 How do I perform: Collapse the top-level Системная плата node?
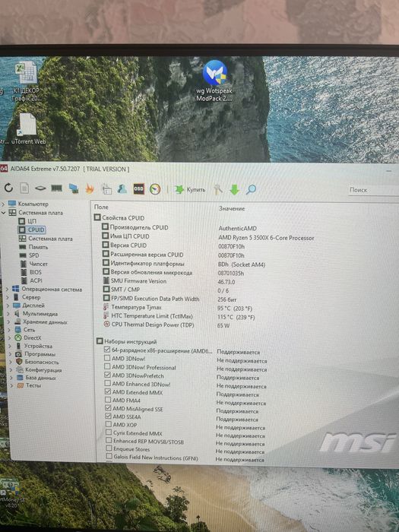coord(3,213)
